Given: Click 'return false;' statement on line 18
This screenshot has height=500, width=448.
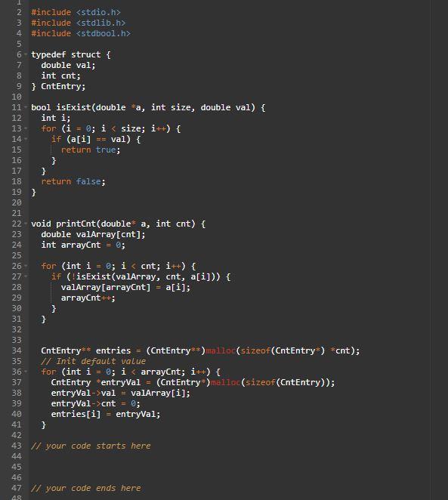Looking at the screenshot, I should [73, 181].
